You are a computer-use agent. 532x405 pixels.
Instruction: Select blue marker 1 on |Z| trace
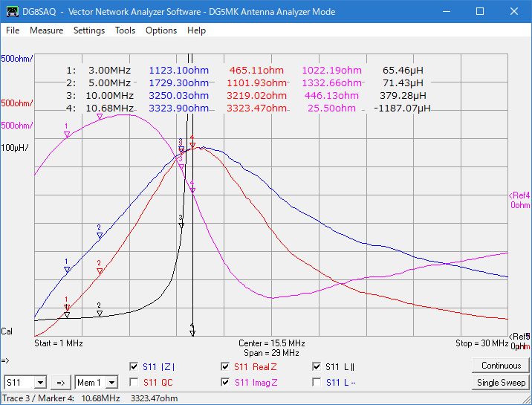[67, 270]
